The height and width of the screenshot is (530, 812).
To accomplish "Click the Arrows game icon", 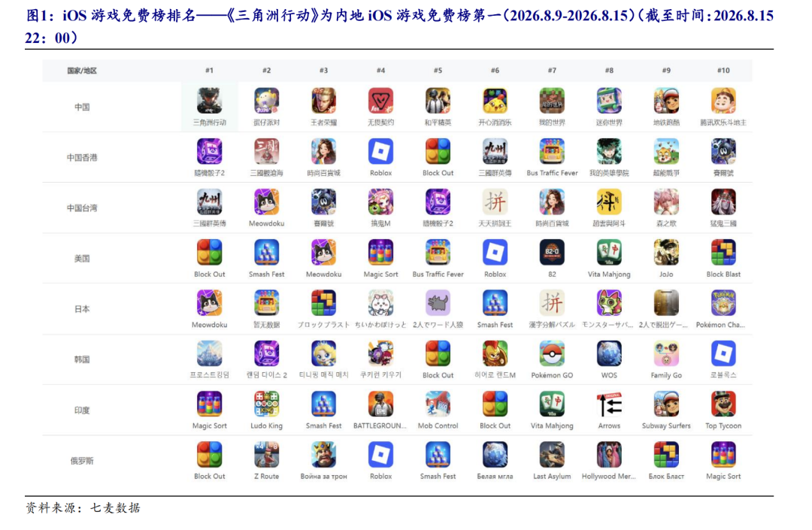I will (x=609, y=404).
